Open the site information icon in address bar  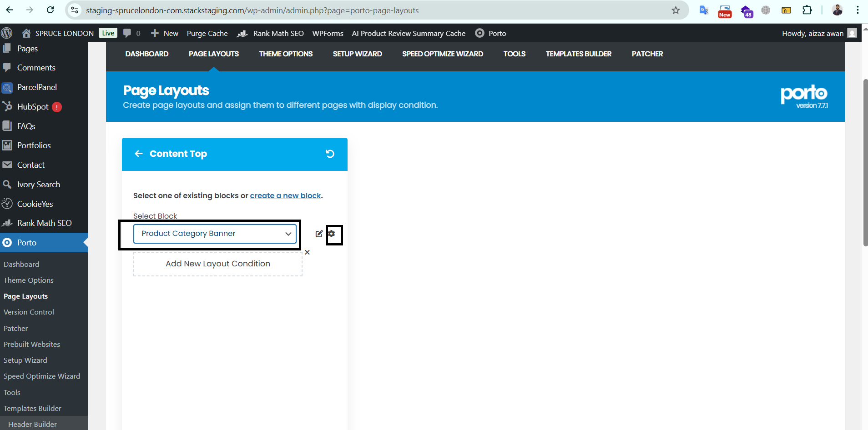point(75,10)
